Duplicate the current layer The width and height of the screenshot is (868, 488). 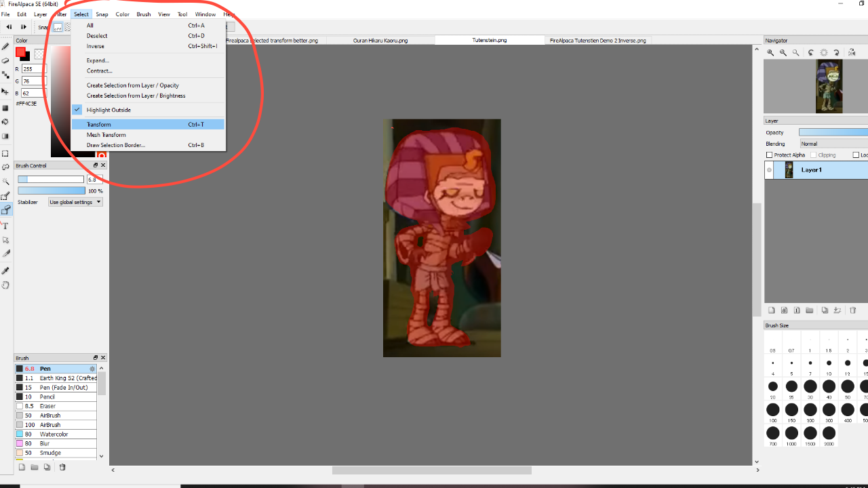(x=825, y=310)
